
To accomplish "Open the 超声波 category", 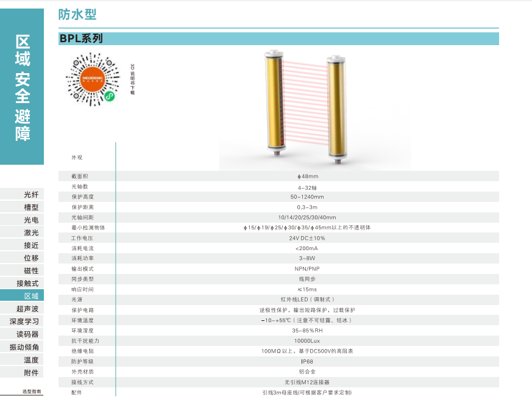I will pos(27,309).
